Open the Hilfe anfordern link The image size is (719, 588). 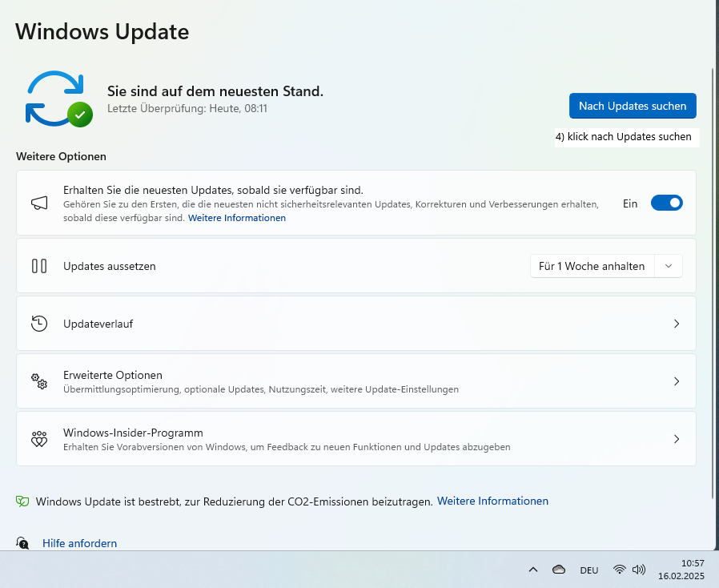click(x=80, y=543)
